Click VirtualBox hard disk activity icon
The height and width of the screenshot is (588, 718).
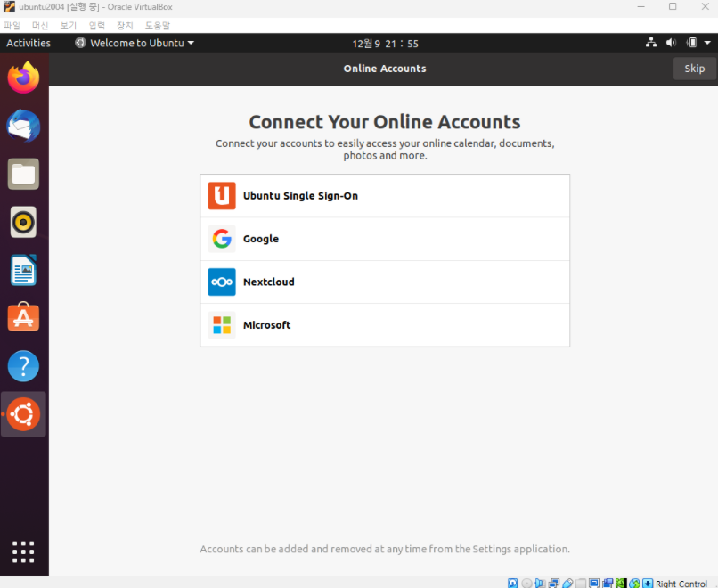[x=512, y=583]
